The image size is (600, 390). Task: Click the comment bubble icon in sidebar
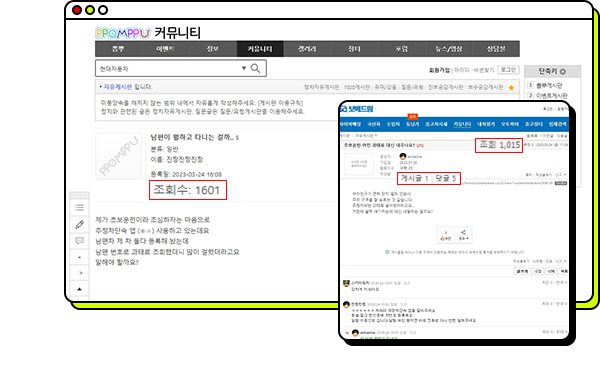80,241
